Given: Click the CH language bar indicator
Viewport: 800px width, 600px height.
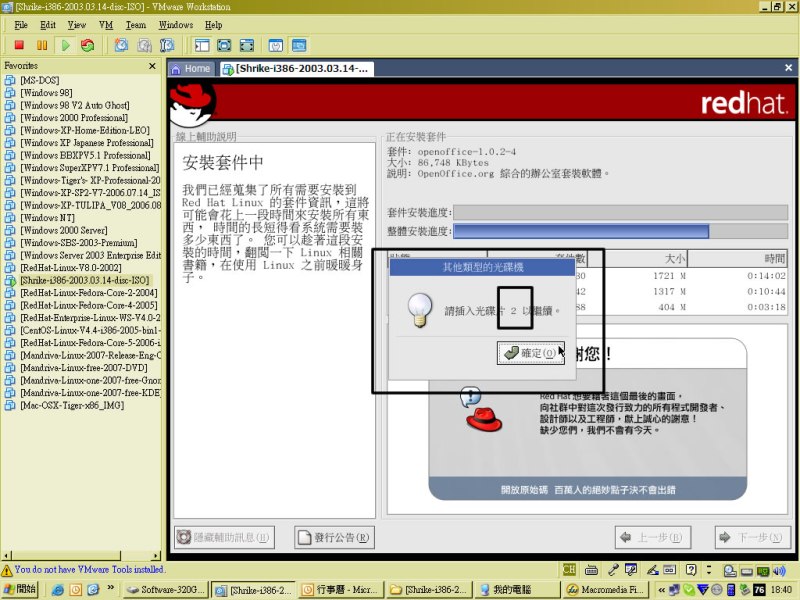Looking at the screenshot, I should click(x=569, y=570).
